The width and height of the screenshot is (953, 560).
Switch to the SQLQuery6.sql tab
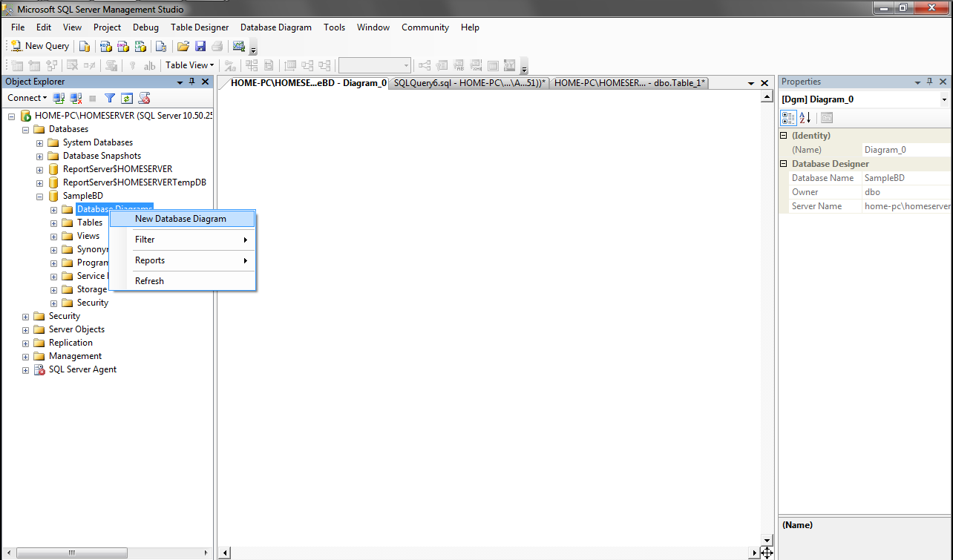(x=470, y=83)
